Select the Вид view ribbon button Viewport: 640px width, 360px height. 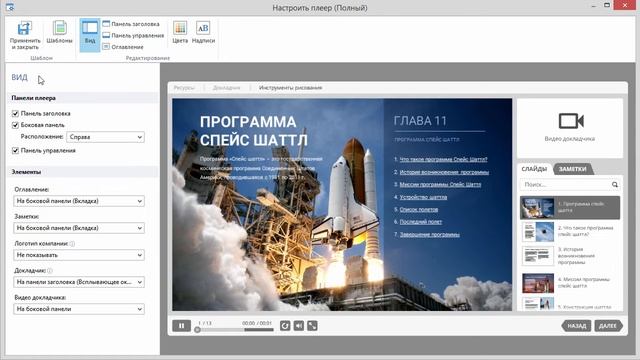coord(90,35)
